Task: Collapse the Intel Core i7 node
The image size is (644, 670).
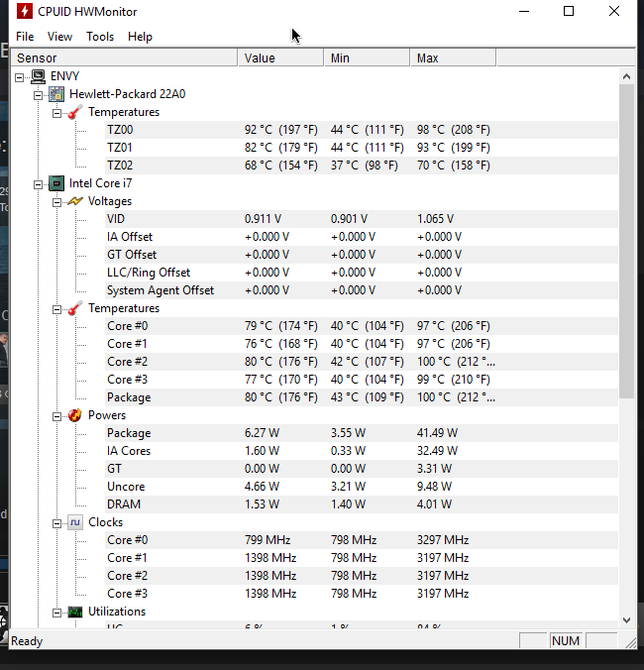Action: click(38, 184)
